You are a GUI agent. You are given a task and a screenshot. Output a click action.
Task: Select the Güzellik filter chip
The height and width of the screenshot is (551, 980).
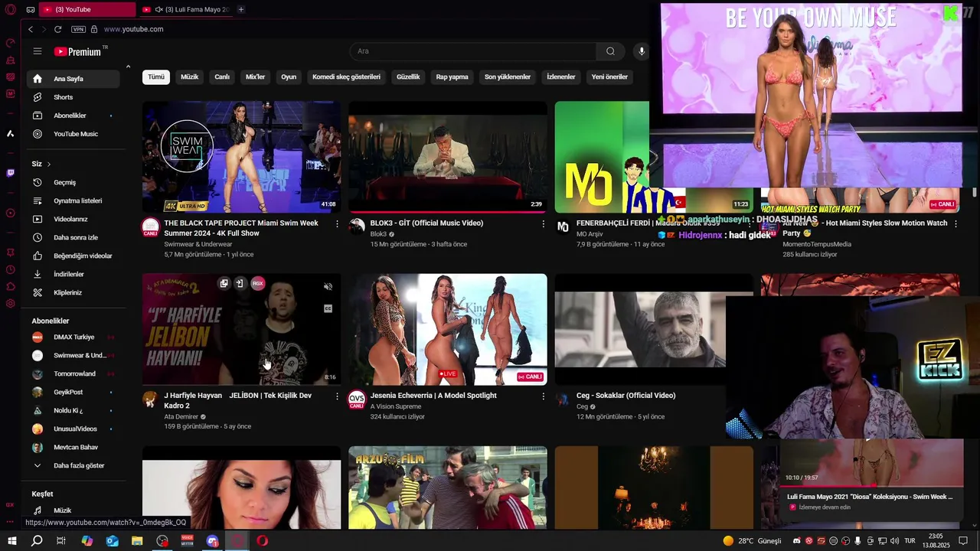(x=408, y=77)
